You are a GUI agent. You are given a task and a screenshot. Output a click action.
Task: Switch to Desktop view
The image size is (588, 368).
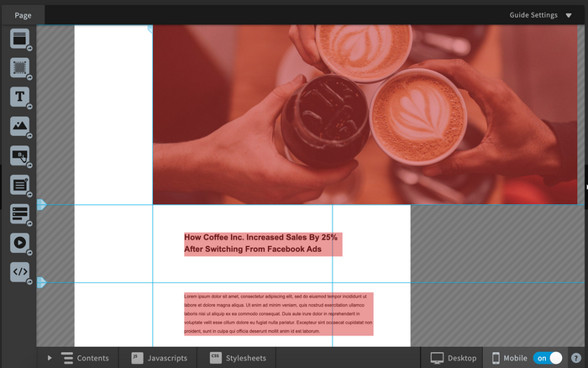pos(453,358)
